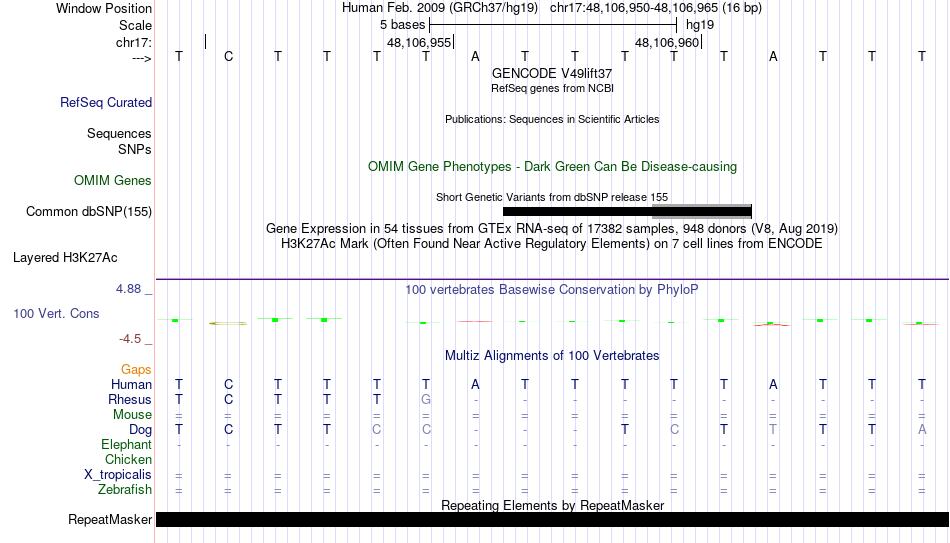Screen dimensions: 950x543
Task: Click the Zebrafish species label
Action: 125,490
